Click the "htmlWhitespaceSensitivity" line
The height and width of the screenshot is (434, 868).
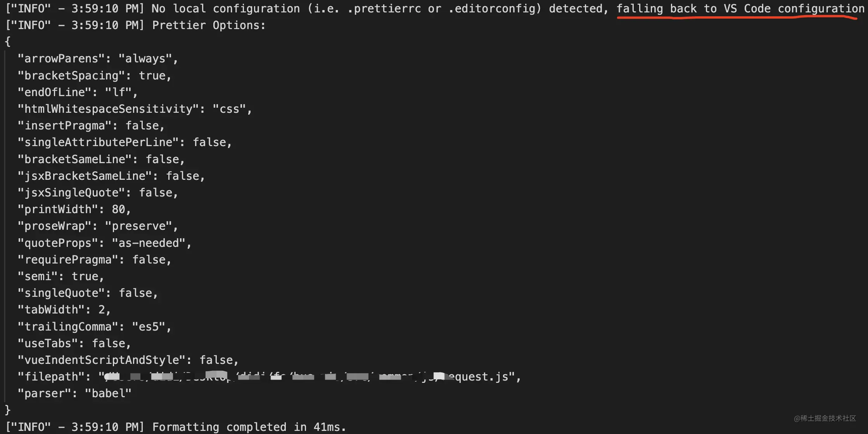click(135, 109)
